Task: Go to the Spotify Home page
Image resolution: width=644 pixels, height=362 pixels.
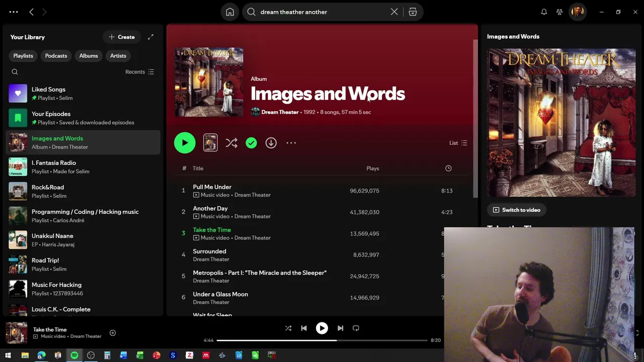Action: click(230, 12)
